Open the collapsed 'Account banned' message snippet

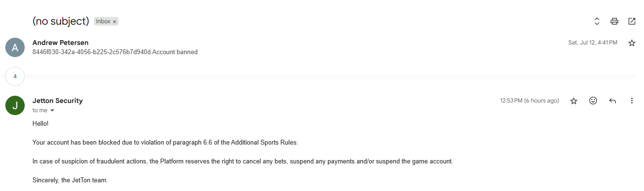[115, 52]
